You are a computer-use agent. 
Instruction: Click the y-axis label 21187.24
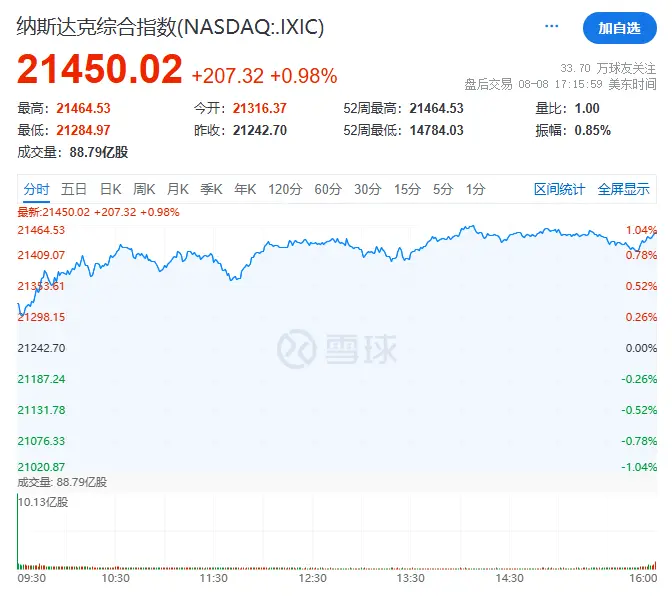coord(41,379)
